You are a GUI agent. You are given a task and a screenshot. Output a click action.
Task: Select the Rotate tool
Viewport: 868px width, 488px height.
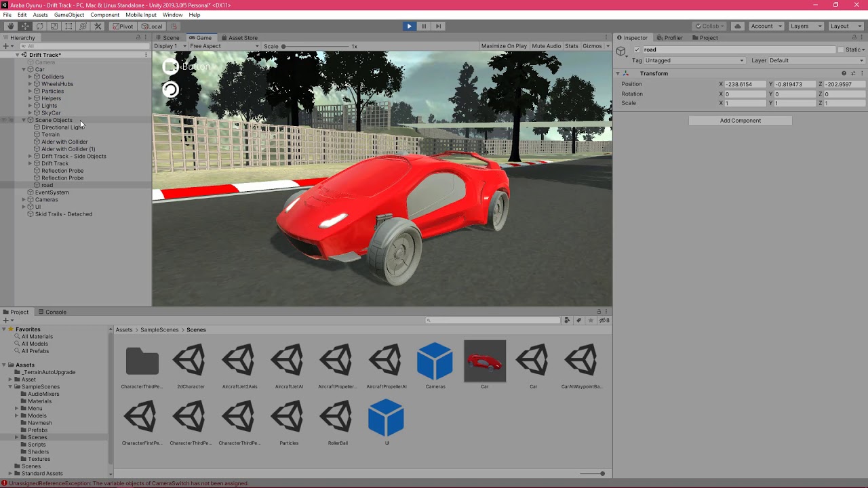point(39,26)
